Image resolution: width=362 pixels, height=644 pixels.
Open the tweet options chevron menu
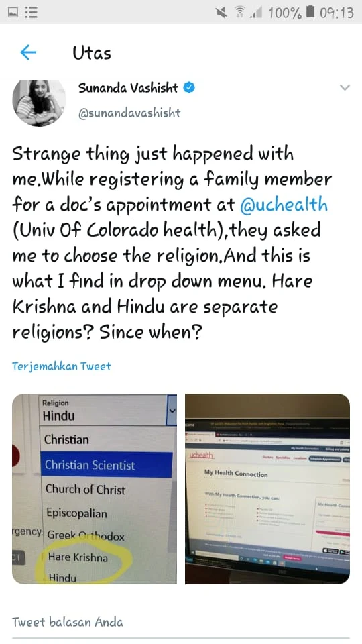[345, 87]
